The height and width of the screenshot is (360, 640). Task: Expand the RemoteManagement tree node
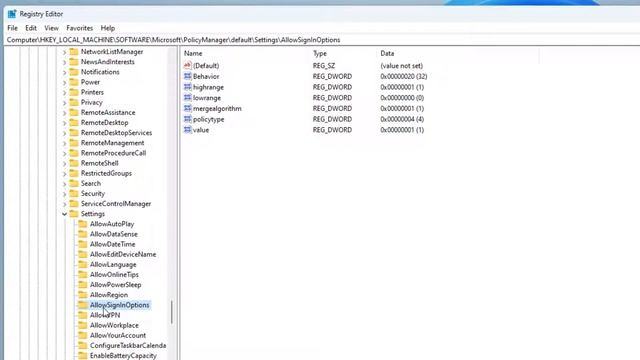pyautogui.click(x=64, y=143)
